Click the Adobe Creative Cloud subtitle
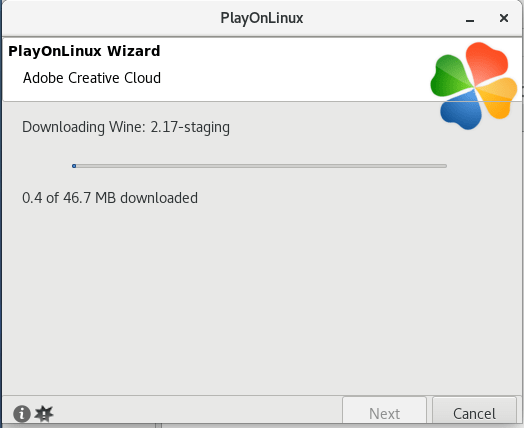 92,78
